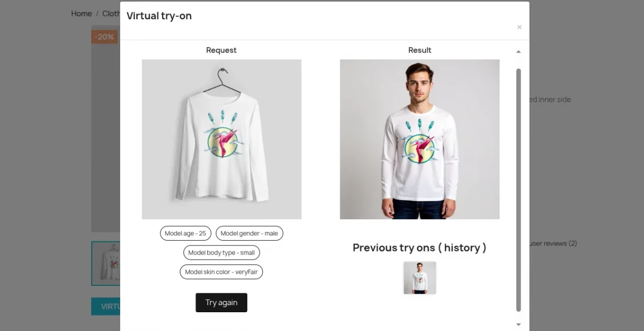The width and height of the screenshot is (644, 331).
Task: Enlarge the Result model photo
Action: click(419, 139)
